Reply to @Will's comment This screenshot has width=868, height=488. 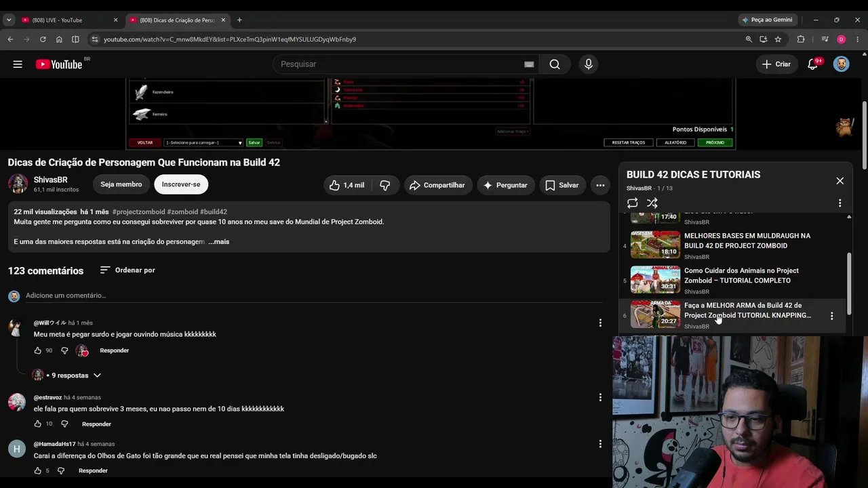pyautogui.click(x=114, y=350)
